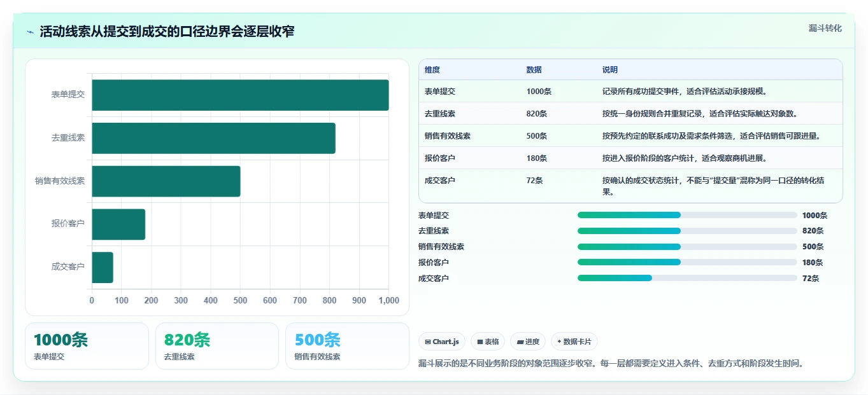Click the 1,000 tick on the chart x-axis

click(x=388, y=301)
